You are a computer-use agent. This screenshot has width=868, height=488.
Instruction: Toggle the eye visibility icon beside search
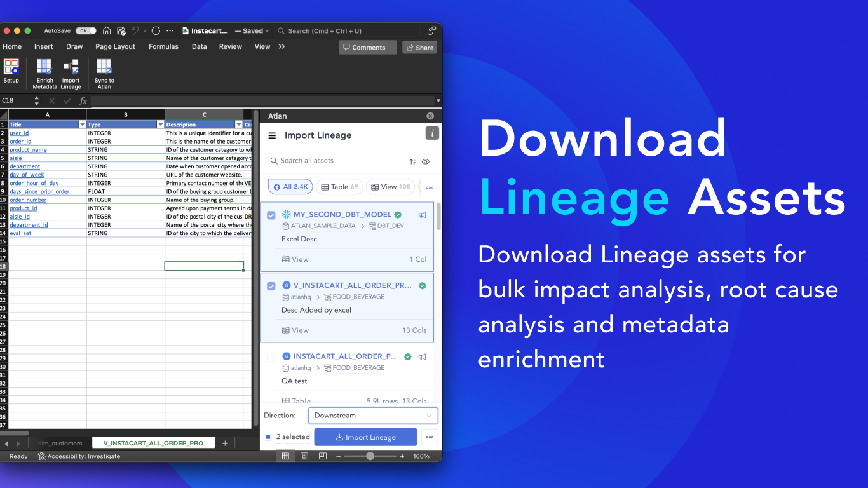point(426,161)
